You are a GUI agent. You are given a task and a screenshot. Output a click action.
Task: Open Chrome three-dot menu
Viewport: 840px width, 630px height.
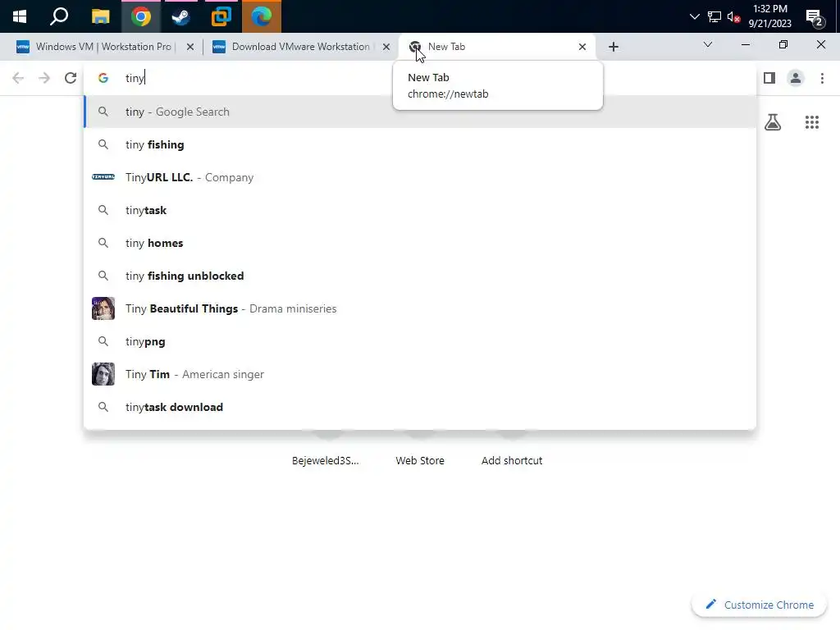click(822, 78)
